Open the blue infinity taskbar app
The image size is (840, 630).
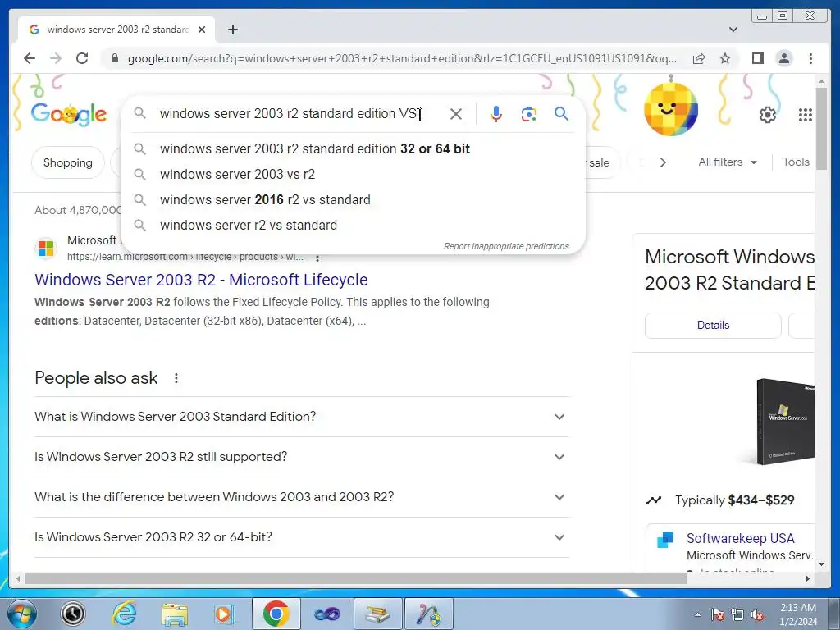coord(326,614)
